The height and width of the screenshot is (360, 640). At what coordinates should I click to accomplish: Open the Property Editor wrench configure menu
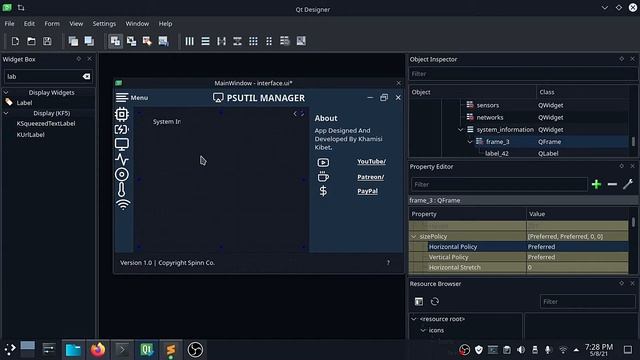(627, 184)
